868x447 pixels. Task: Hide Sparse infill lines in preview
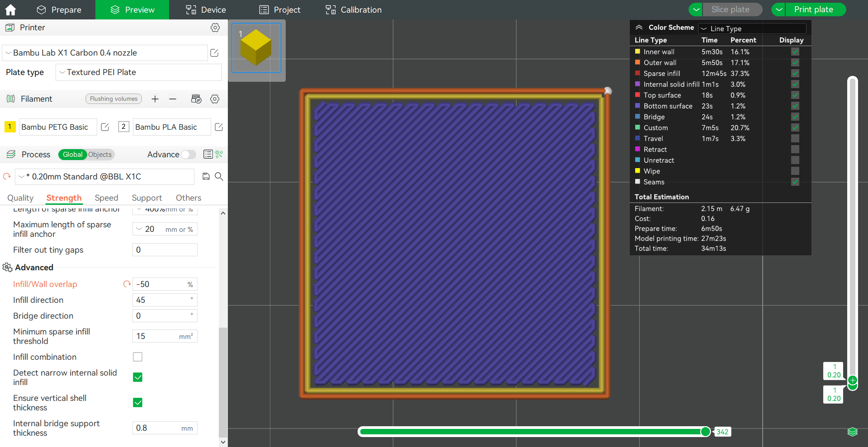point(795,74)
